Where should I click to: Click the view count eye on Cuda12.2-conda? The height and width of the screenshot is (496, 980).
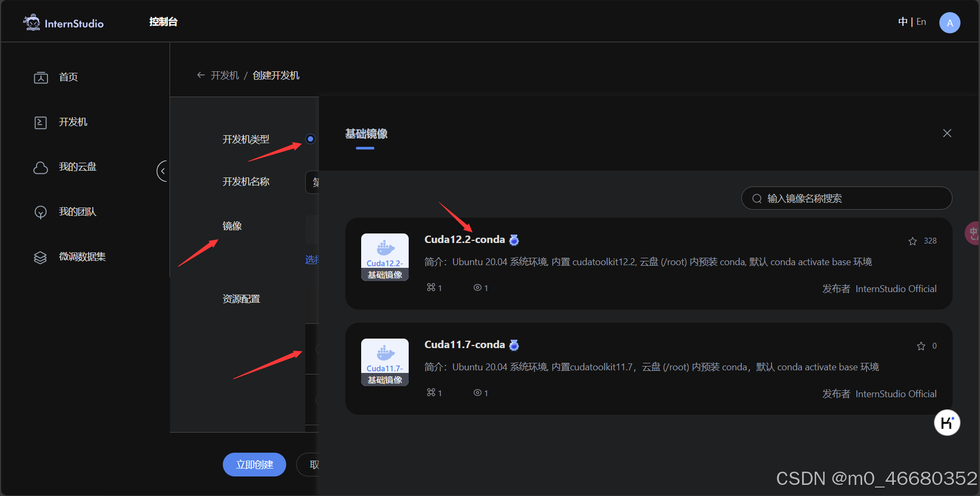[x=477, y=287]
